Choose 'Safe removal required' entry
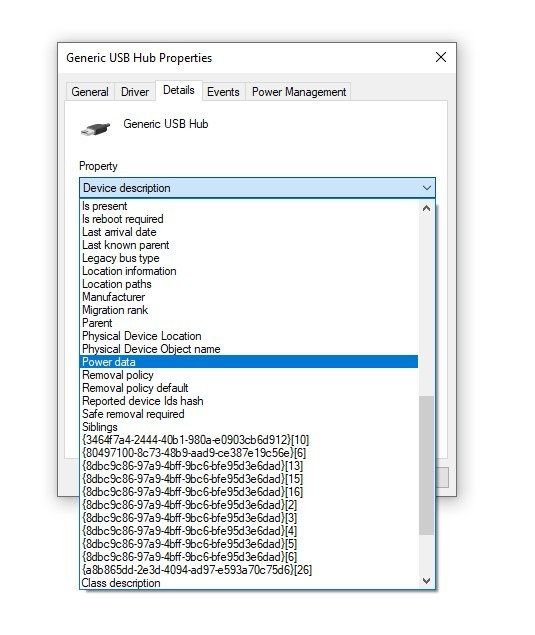535x635 pixels. point(249,414)
